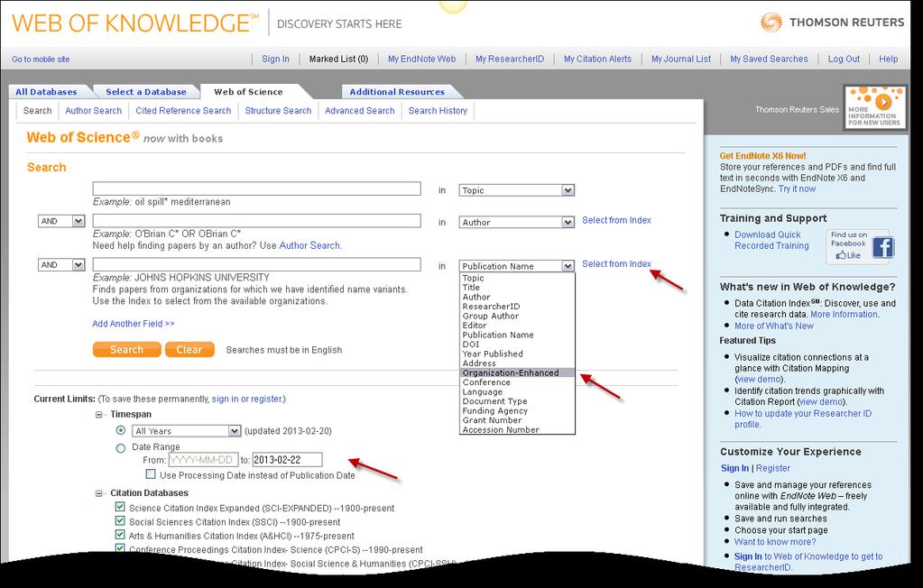923x588 pixels.
Task: Click into the Topic search text field
Action: (x=256, y=188)
